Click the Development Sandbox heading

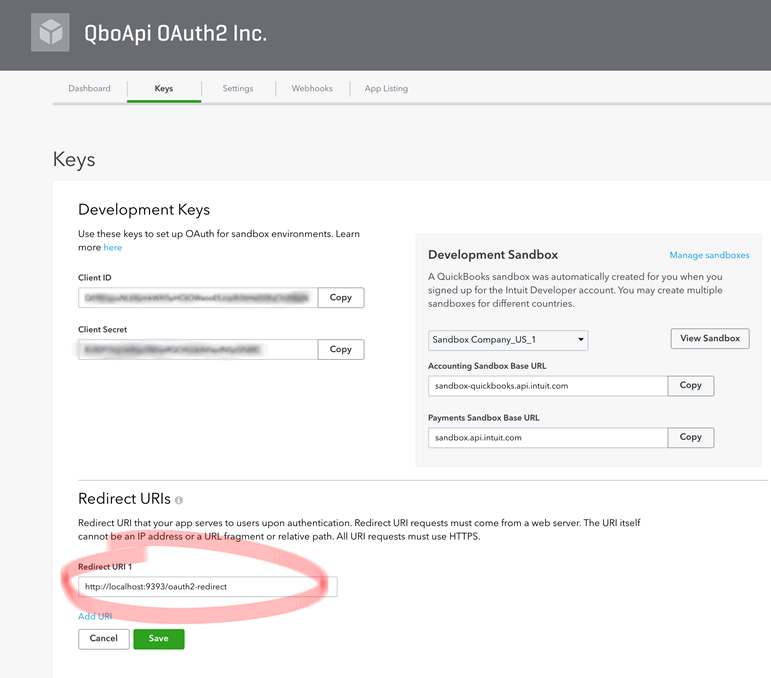point(493,255)
